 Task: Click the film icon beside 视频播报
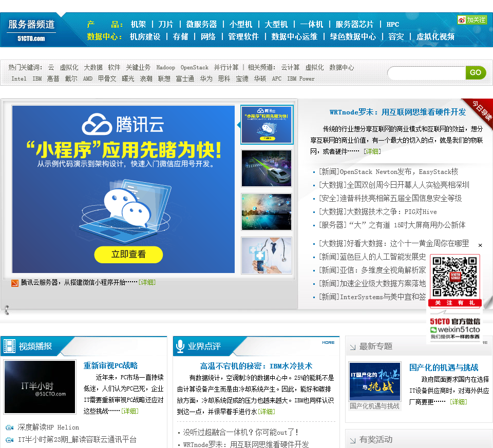(x=9, y=346)
